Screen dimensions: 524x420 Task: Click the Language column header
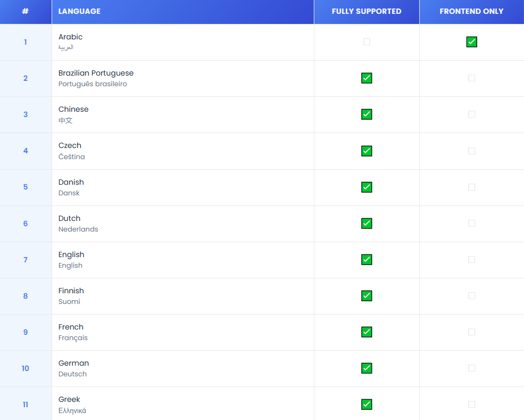(79, 11)
